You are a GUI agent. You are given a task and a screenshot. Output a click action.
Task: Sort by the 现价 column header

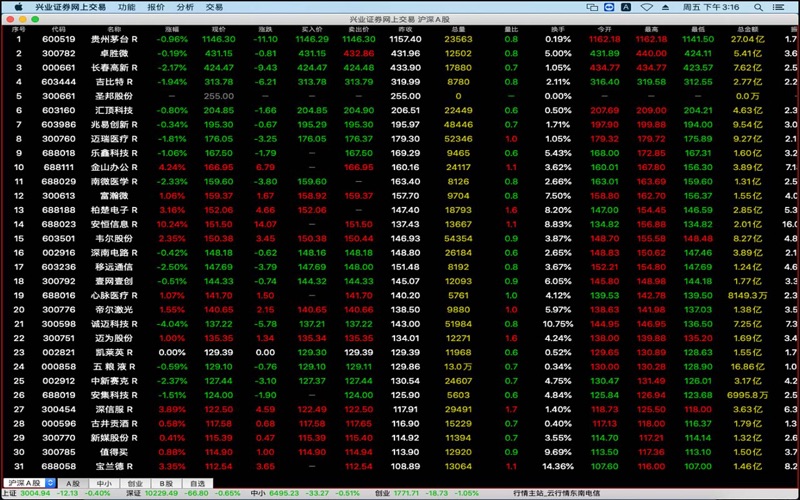coord(218,30)
